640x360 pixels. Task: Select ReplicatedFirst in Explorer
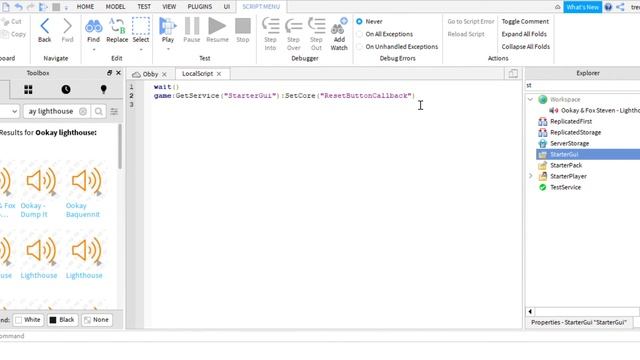click(571, 121)
